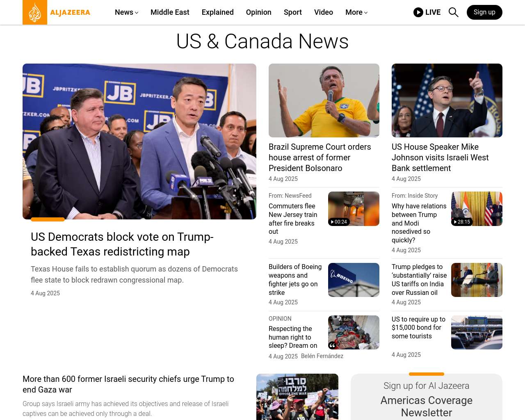The image size is (525, 420).
Task: Click the traffic border crossing thumbnail
Action: click(x=477, y=332)
